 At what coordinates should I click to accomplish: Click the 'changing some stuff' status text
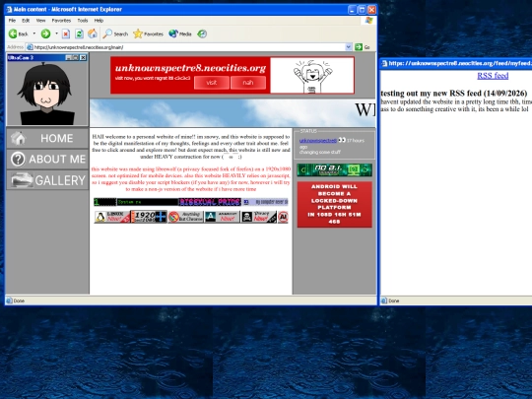[x=320, y=152]
